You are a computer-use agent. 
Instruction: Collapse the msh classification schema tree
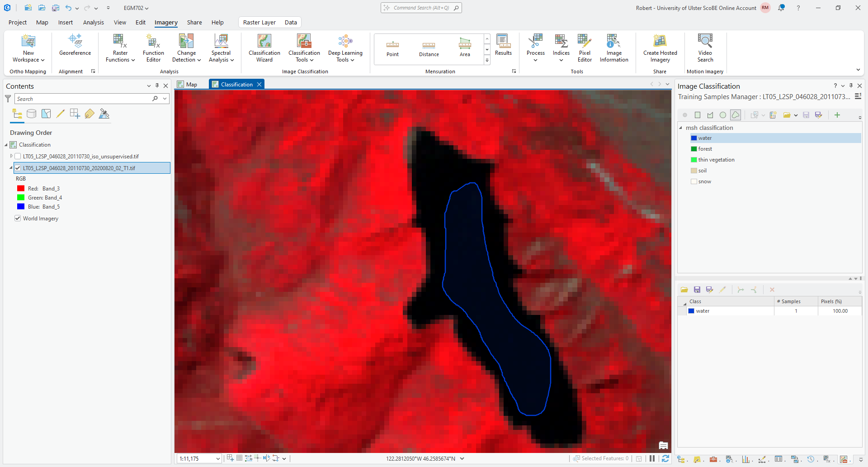click(x=680, y=128)
